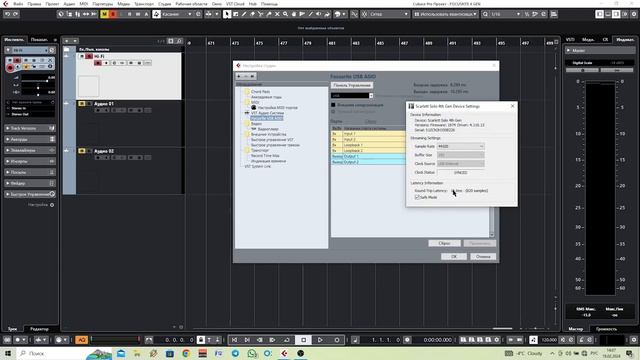Switch to the Редактор tab in lower left
The height and width of the screenshot is (360, 640).
point(40,329)
